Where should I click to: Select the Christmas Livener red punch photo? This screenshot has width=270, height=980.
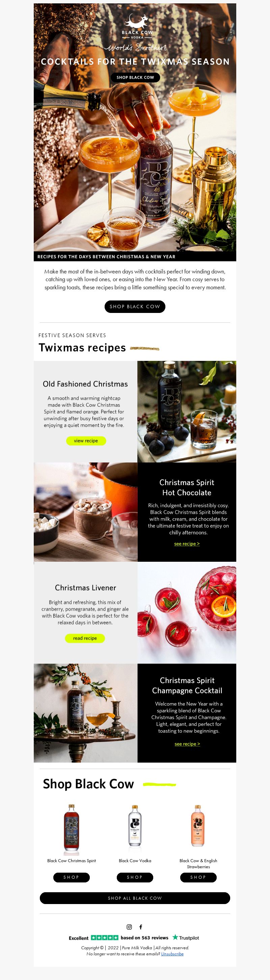click(x=187, y=612)
